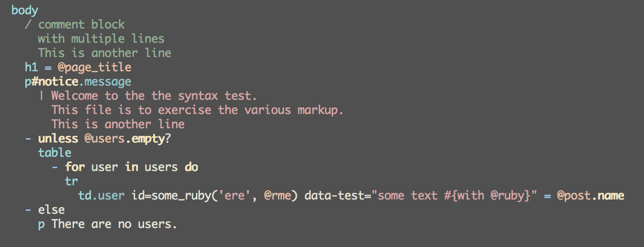Image resolution: width=644 pixels, height=247 pixels.
Task: Click the "There are no users." text
Action: (114, 224)
